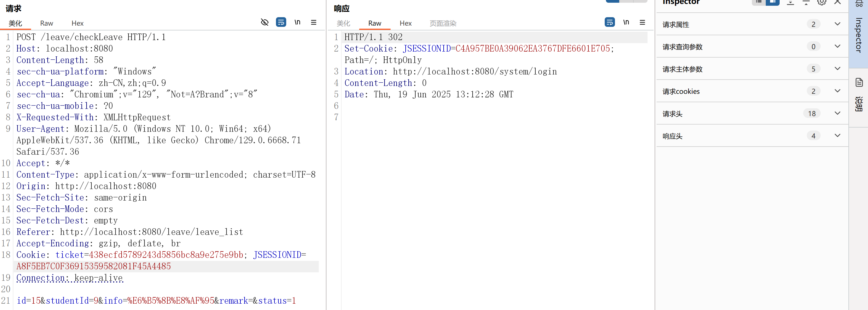
Task: Click the 响应 pane title
Action: click(342, 8)
